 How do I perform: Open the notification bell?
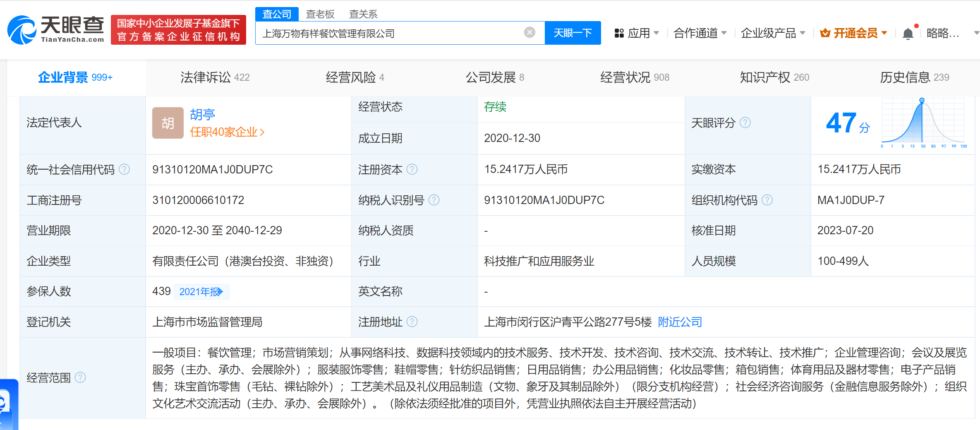tap(908, 33)
